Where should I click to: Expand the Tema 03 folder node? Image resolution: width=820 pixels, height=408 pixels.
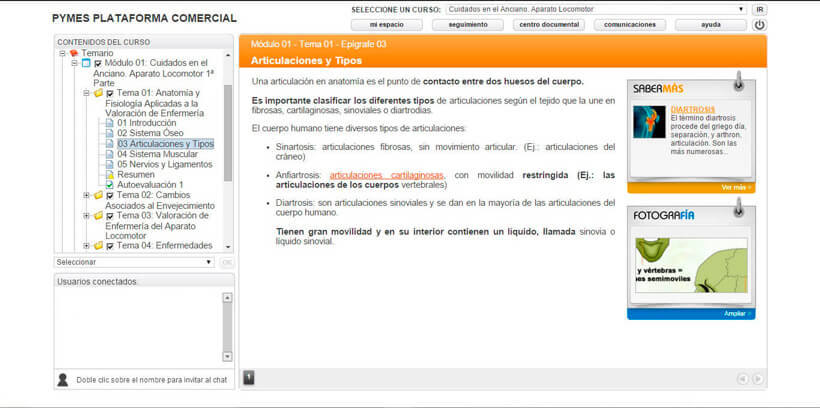coord(87,216)
